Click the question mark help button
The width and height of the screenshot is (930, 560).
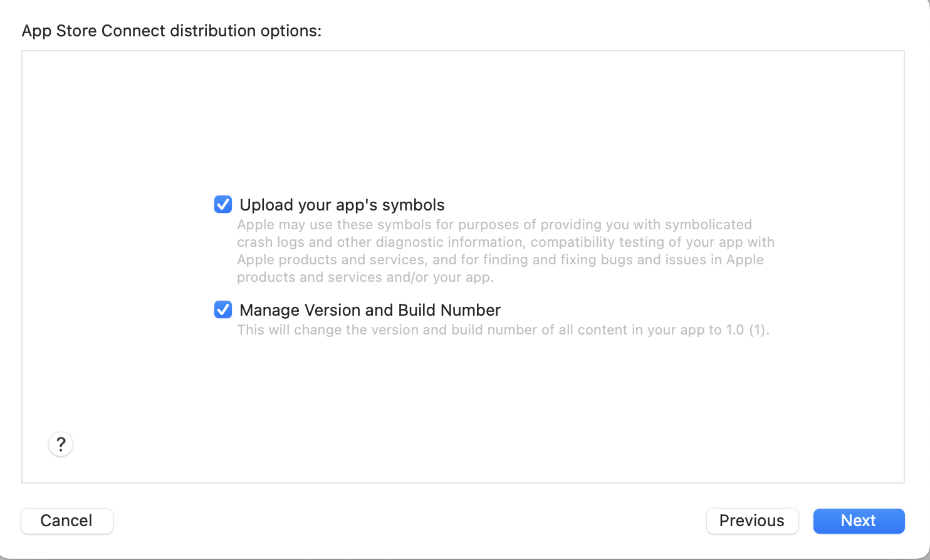point(61,444)
